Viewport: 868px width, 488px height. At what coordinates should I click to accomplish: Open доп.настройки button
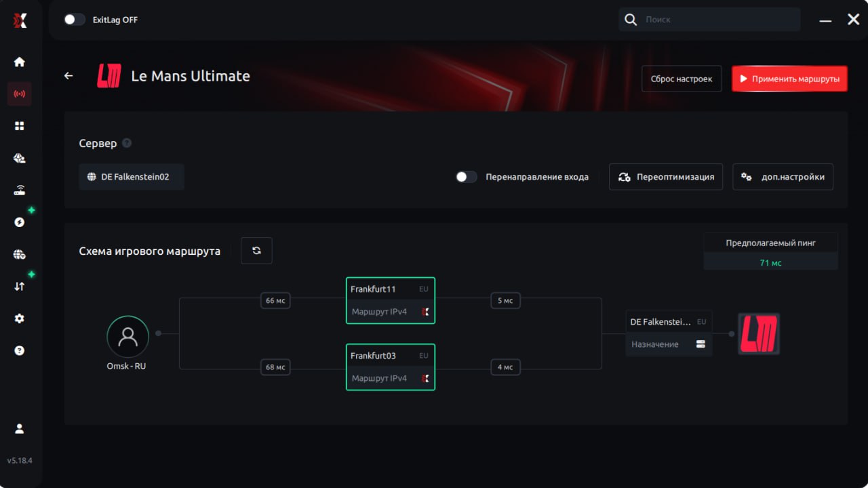783,177
